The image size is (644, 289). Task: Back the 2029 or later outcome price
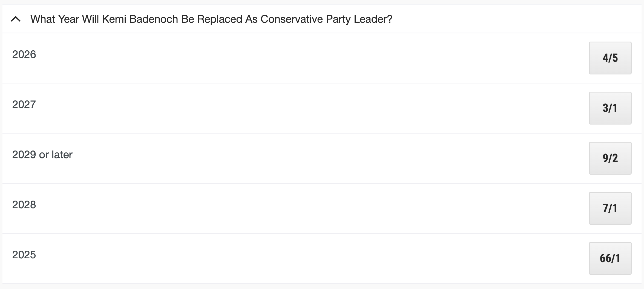[x=610, y=158]
